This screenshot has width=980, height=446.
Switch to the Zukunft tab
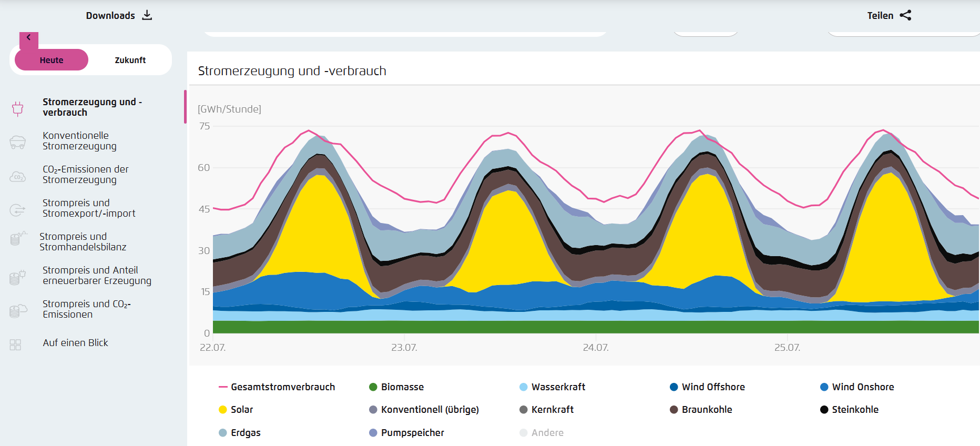pos(130,60)
